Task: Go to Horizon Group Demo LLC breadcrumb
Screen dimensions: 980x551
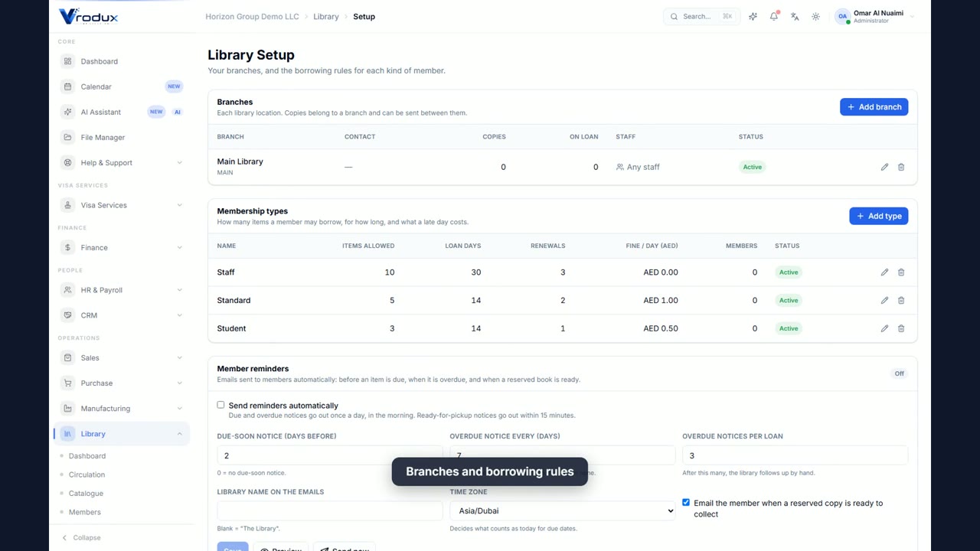Action: coord(252,16)
